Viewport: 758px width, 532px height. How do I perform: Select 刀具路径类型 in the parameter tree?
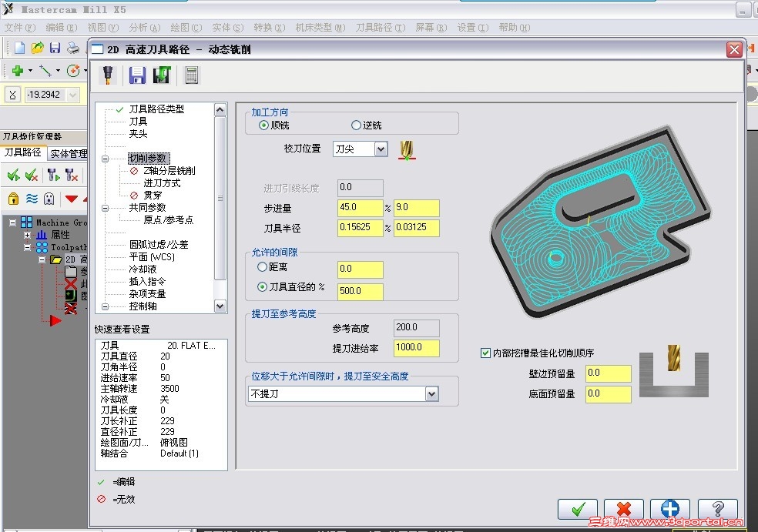[156, 109]
